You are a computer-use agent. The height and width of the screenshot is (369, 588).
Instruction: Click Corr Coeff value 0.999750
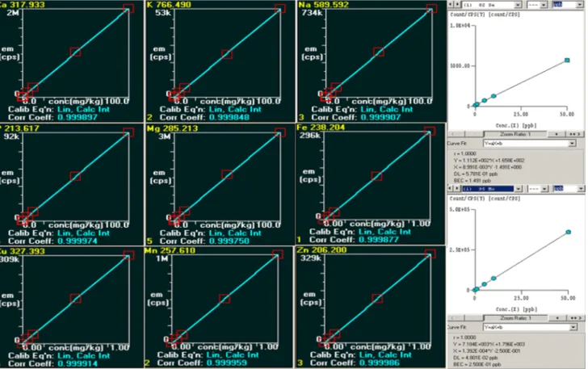(x=229, y=241)
